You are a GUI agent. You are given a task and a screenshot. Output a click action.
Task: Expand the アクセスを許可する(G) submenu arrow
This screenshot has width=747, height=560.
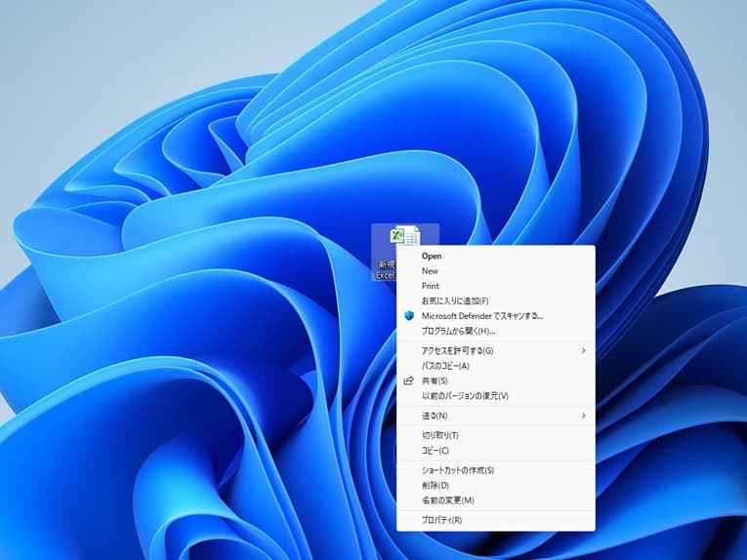click(x=584, y=350)
